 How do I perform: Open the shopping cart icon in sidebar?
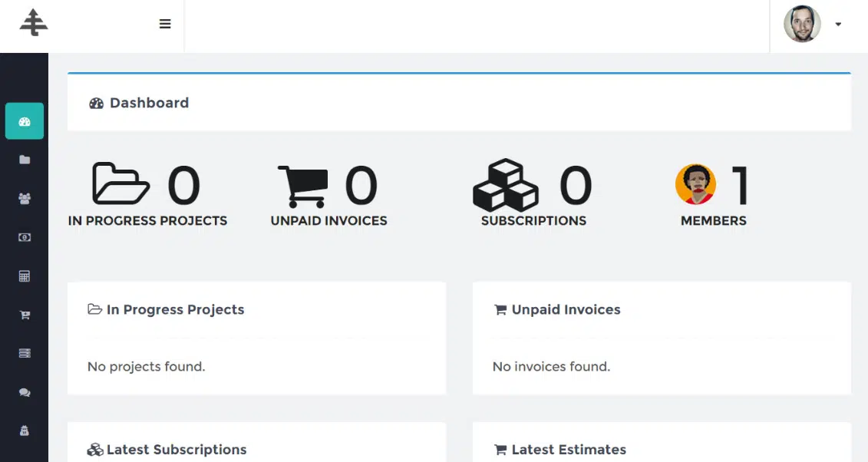25,315
